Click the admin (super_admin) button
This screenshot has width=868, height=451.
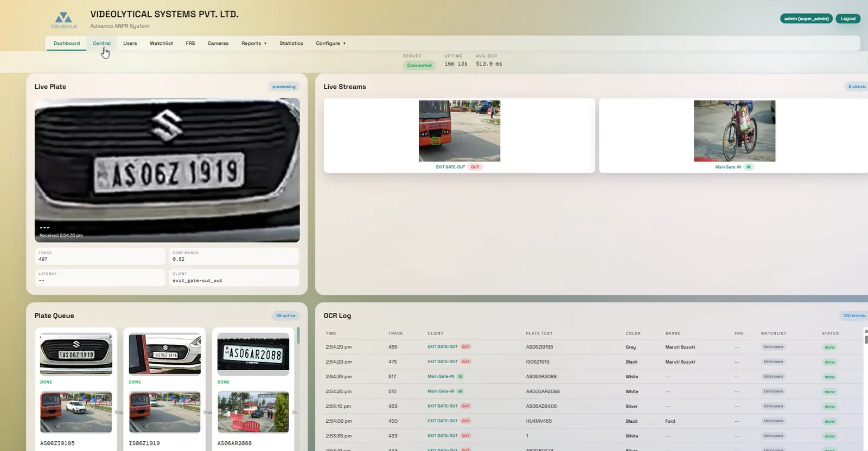click(806, 18)
